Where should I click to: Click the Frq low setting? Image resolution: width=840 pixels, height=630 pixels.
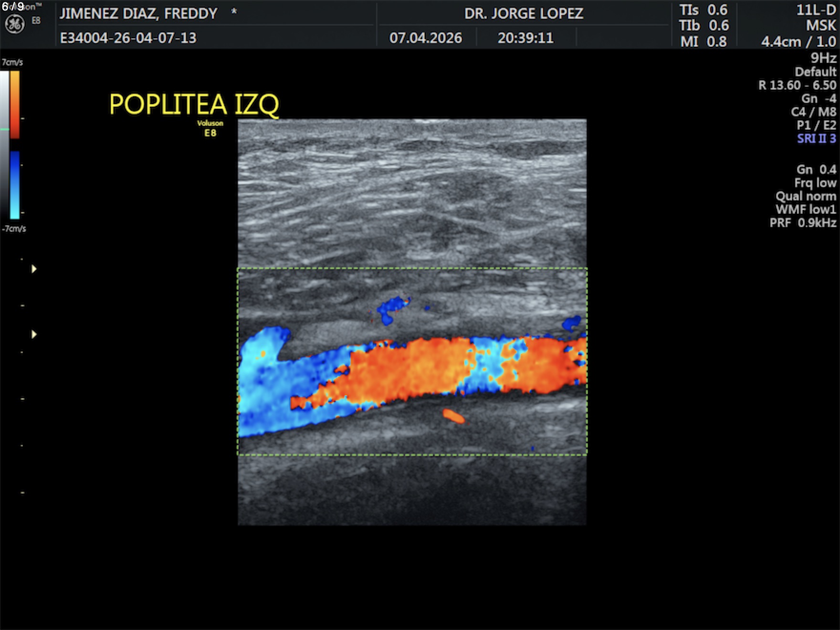pyautogui.click(x=815, y=183)
